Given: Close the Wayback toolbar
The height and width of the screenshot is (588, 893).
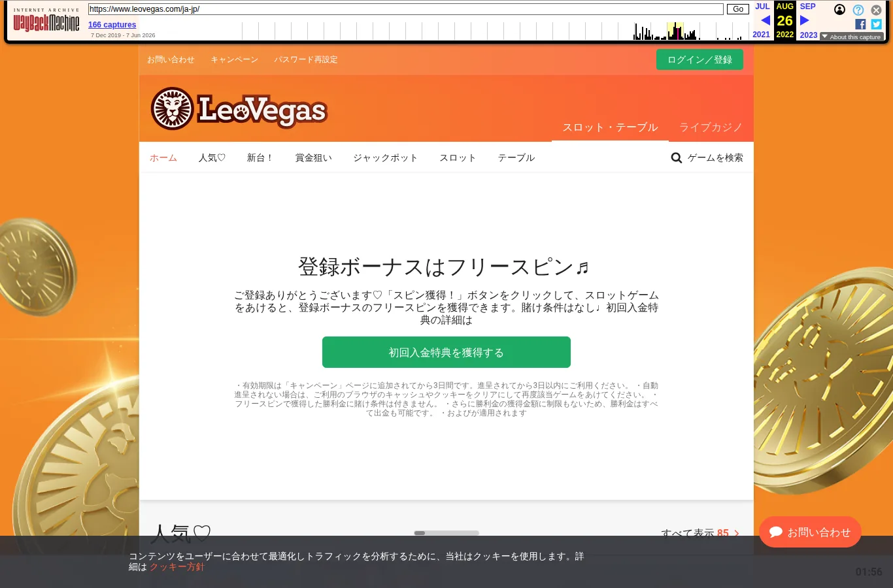Looking at the screenshot, I should [877, 10].
